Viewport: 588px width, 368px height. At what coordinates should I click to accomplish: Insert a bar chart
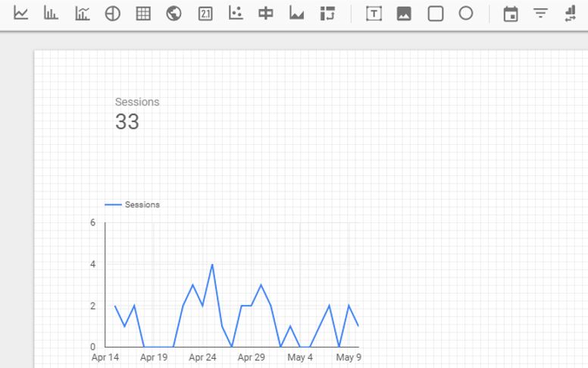(51, 14)
